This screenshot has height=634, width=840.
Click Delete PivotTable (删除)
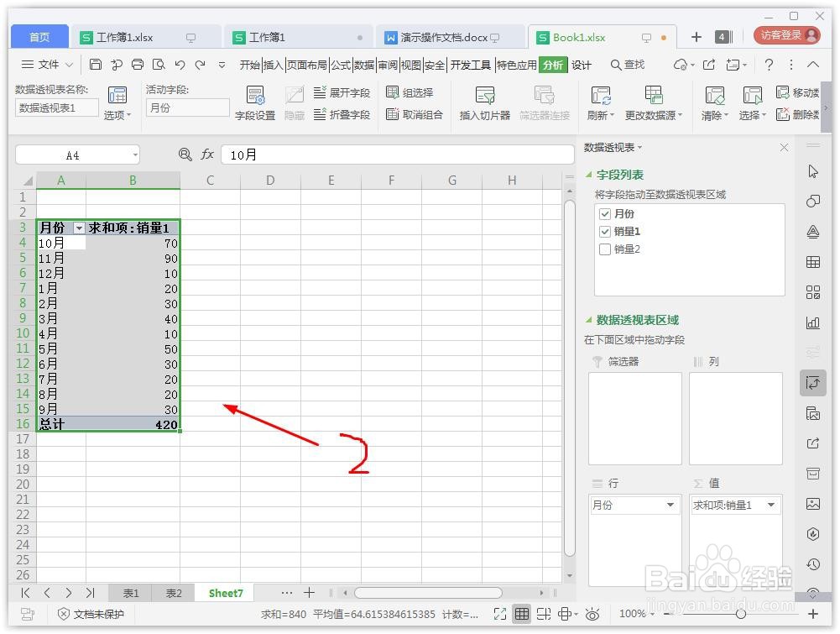pos(797,114)
